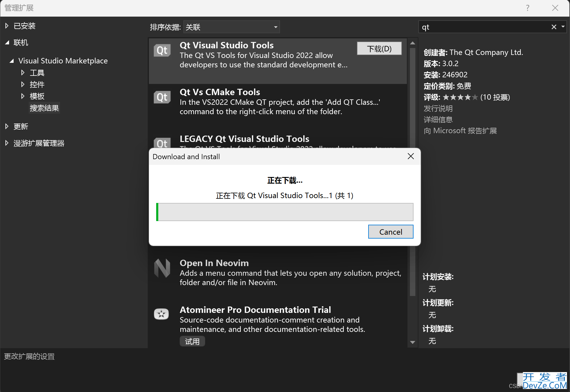Click the 版本: 3.0.2 text
The width and height of the screenshot is (570, 392).
[x=441, y=64]
